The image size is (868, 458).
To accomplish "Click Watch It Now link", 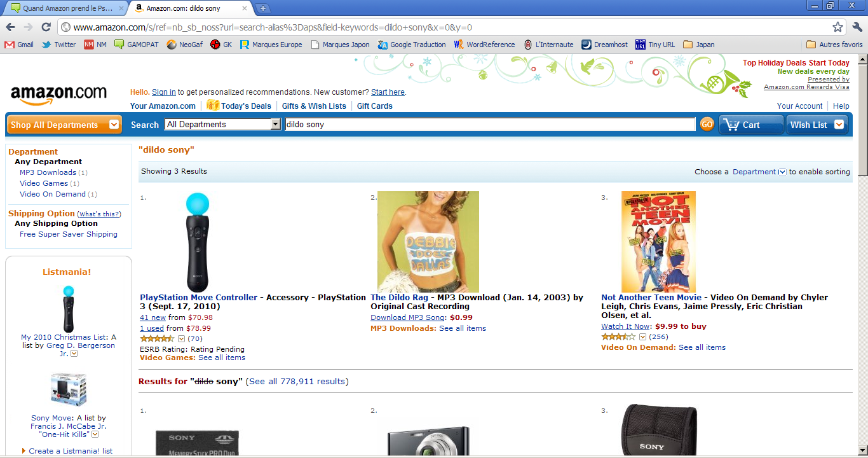I will [627, 326].
